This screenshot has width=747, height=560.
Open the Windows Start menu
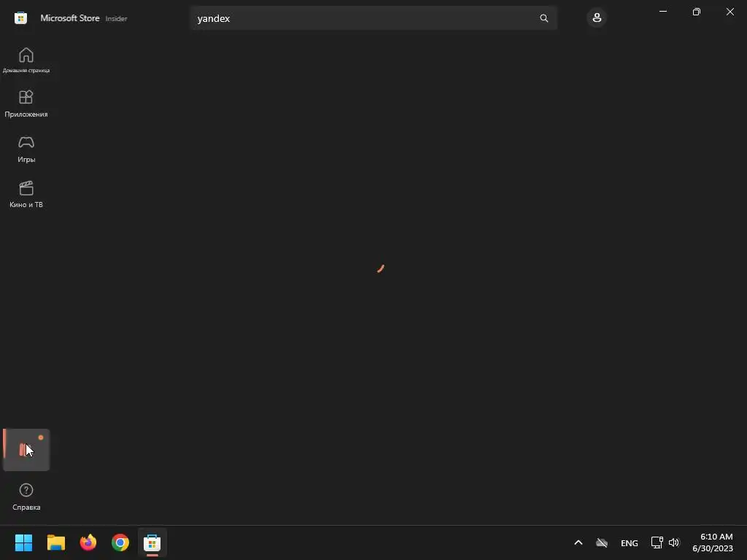coord(23,542)
